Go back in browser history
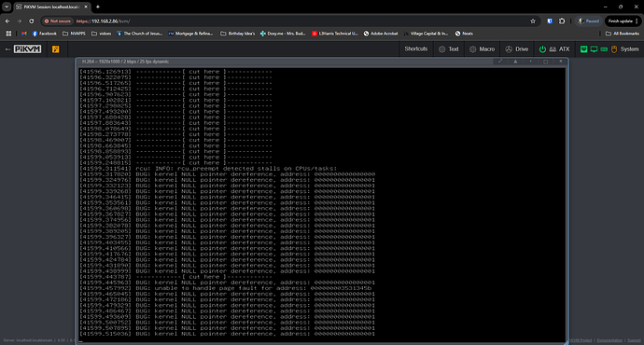Screen dimensions: 644x345 click(7, 21)
